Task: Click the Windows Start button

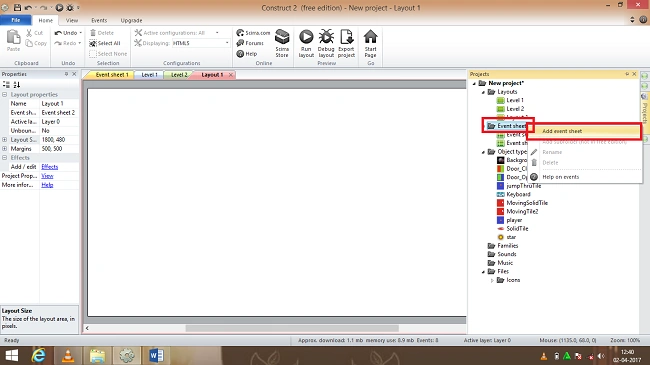Action: [x=12, y=355]
